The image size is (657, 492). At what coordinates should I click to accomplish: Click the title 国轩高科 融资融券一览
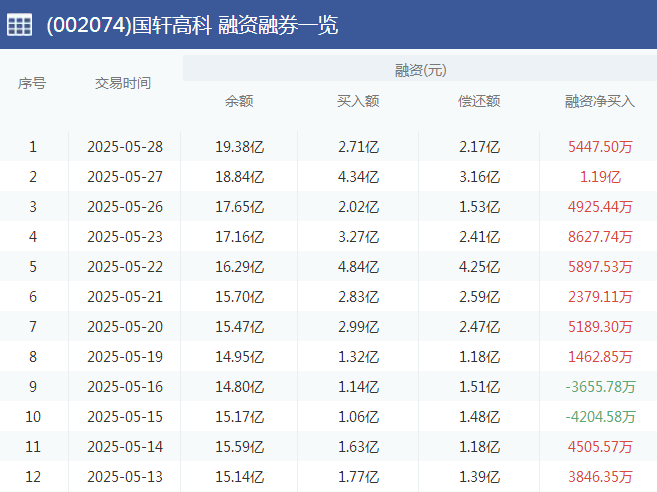(x=235, y=25)
